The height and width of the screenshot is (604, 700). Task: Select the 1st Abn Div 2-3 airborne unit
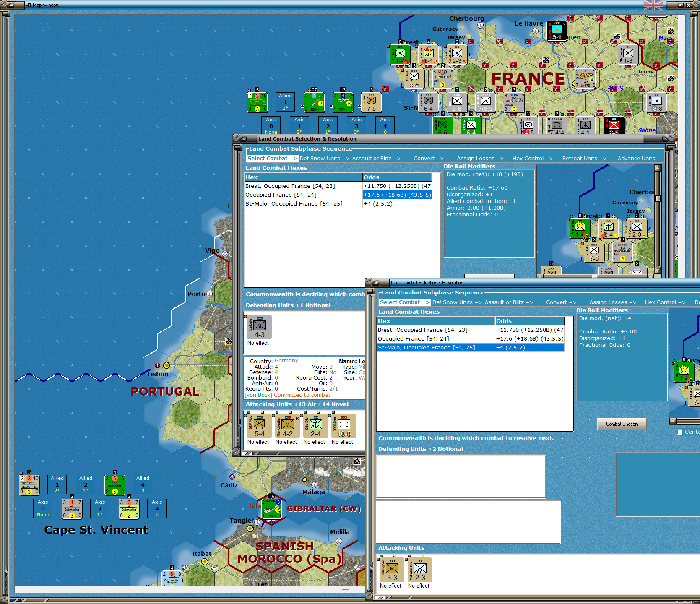419,570
